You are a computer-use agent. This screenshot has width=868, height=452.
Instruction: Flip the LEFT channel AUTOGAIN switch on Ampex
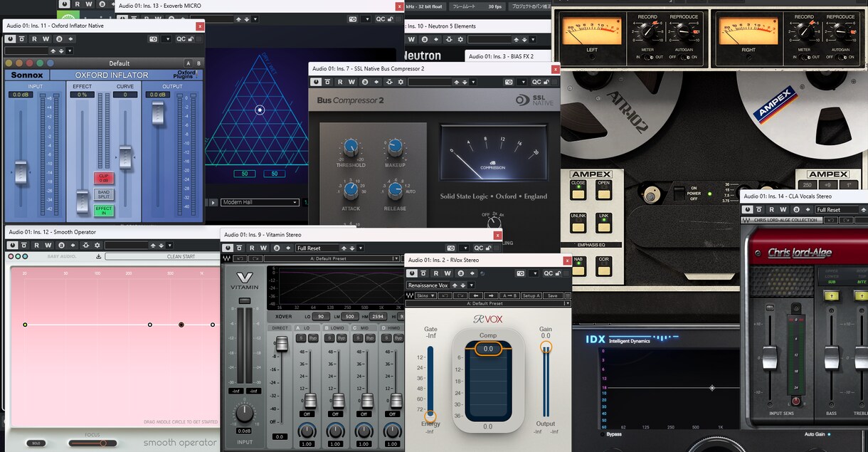(x=684, y=56)
